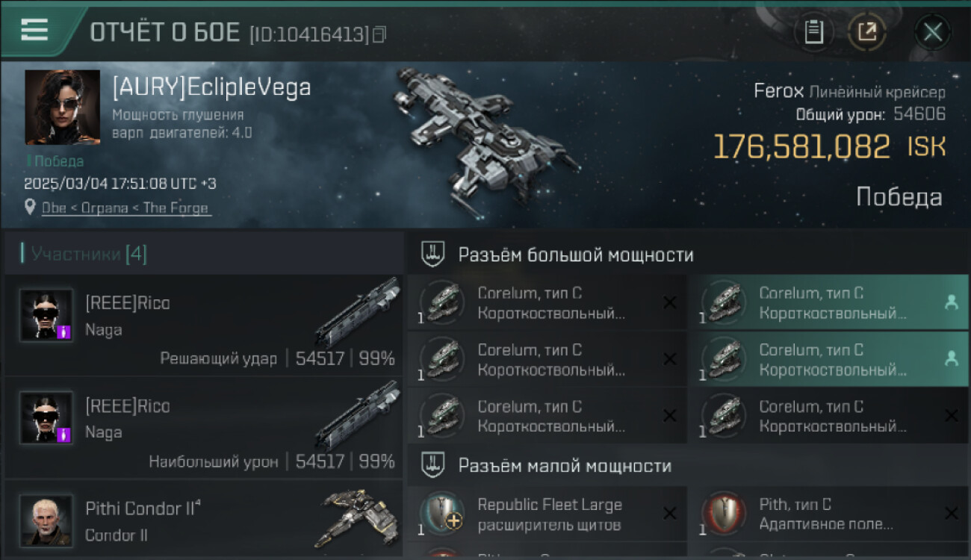Screen dimensions: 971x560
Task: Select Republic Fleet Large shield extender module
Action: [x=547, y=514]
